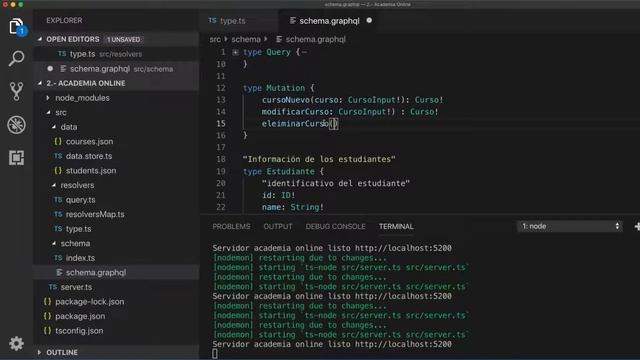Viewport: 640px width, 360px height.
Task: Open schema.graphql src/schema in Open Editors
Action: (116, 69)
